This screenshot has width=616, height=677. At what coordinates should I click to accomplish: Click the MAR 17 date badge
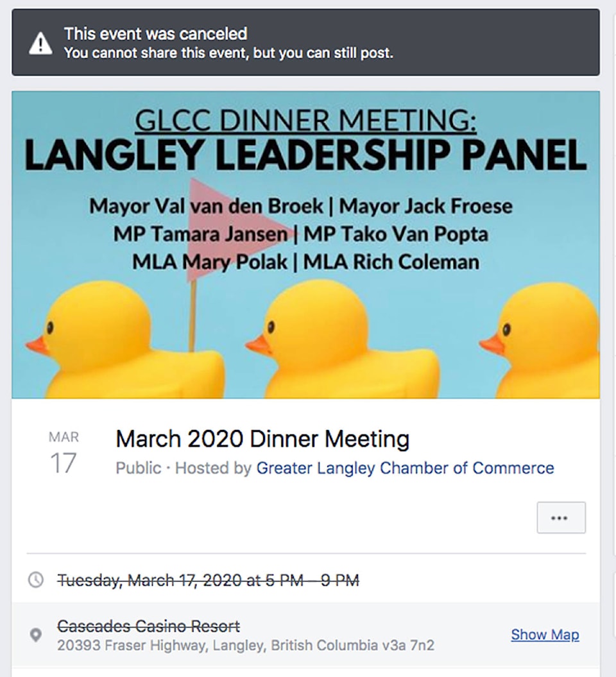pyautogui.click(x=64, y=453)
